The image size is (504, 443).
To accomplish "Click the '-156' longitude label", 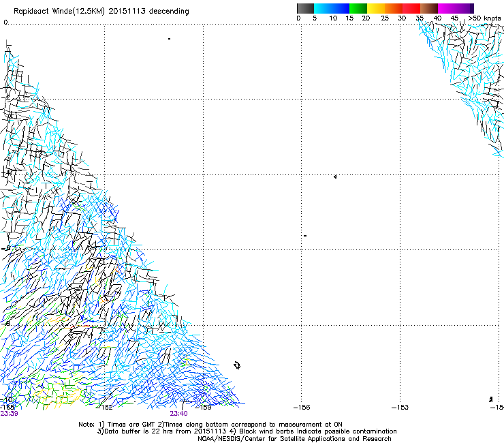I will point(302,408).
